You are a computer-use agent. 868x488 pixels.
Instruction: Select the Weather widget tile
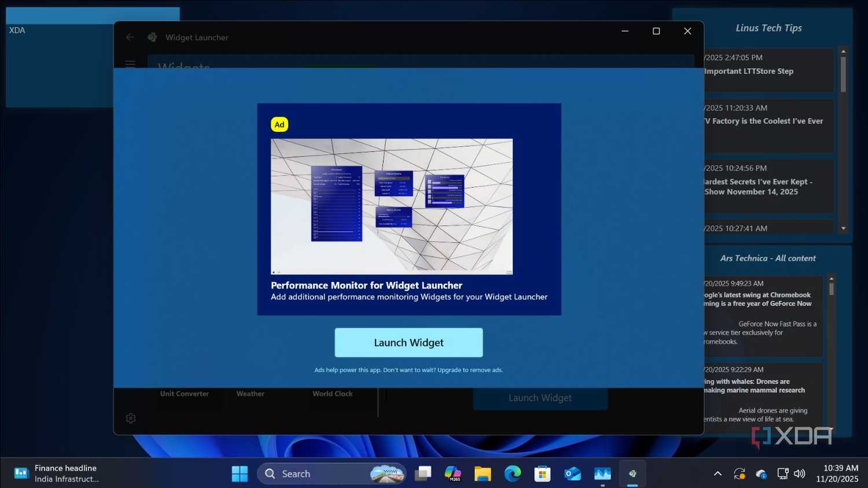click(251, 394)
